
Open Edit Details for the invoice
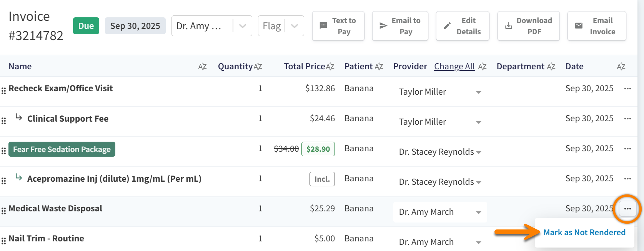(462, 26)
